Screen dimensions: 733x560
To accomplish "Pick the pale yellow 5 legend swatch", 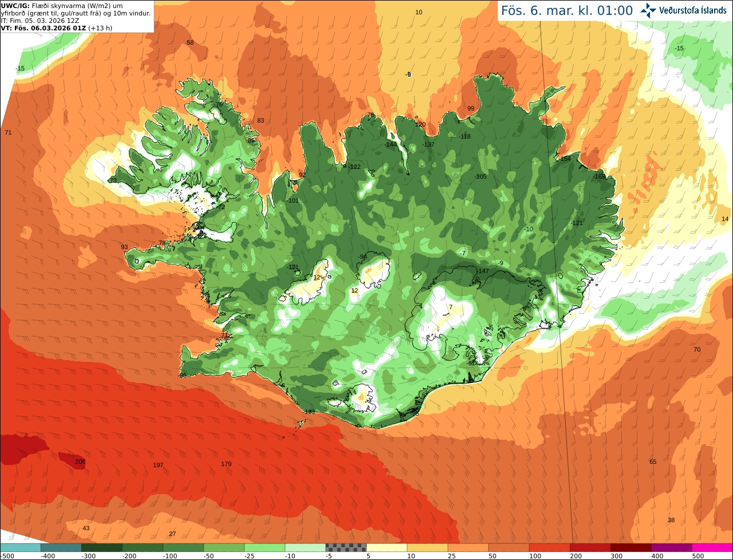I will point(387,547).
